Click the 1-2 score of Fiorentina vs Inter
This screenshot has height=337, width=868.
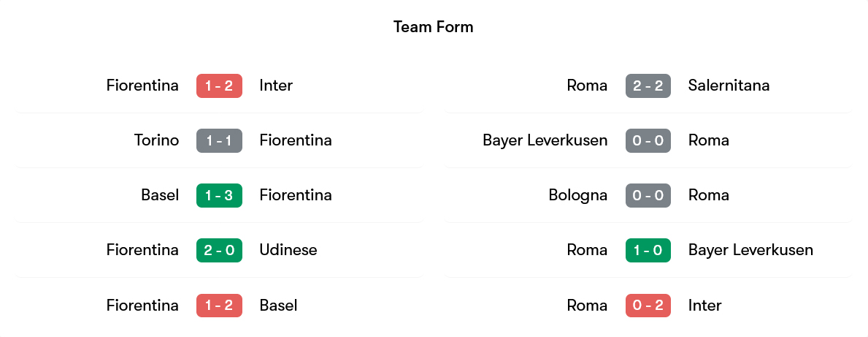pos(219,86)
